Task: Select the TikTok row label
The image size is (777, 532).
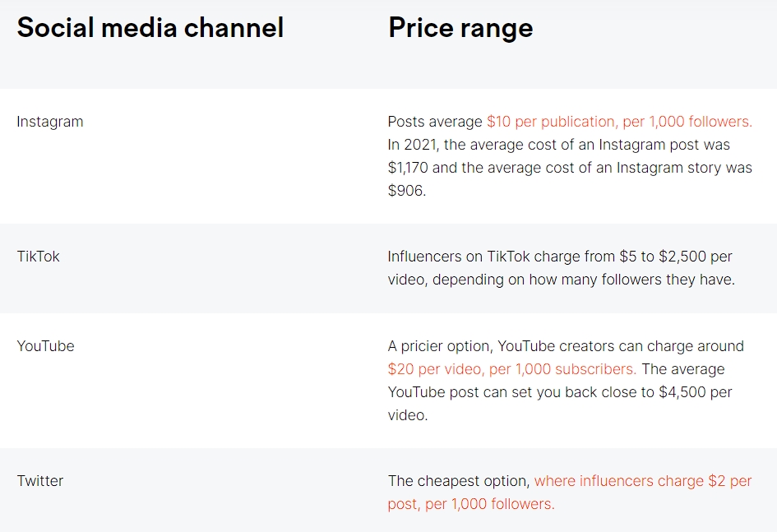Action: click(38, 257)
